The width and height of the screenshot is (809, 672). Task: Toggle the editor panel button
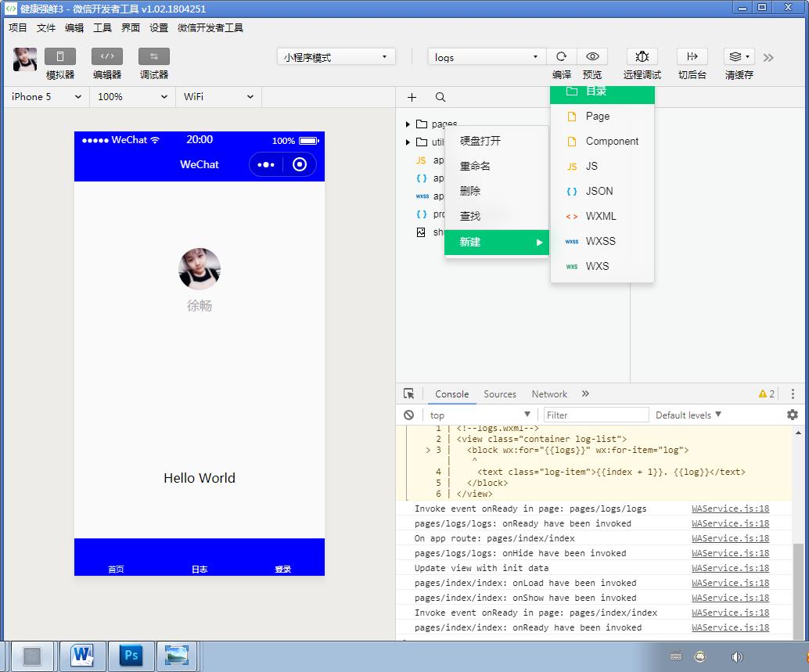click(x=107, y=56)
